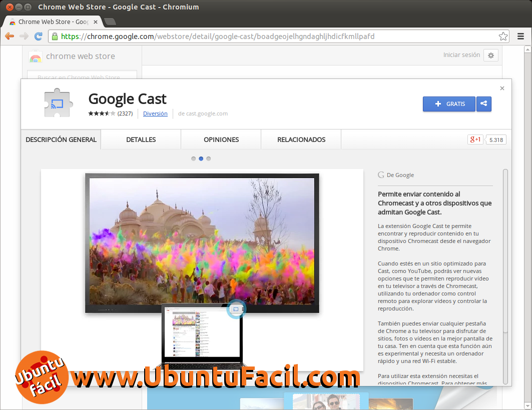
Task: Switch to the DETALLES tab
Action: [141, 139]
